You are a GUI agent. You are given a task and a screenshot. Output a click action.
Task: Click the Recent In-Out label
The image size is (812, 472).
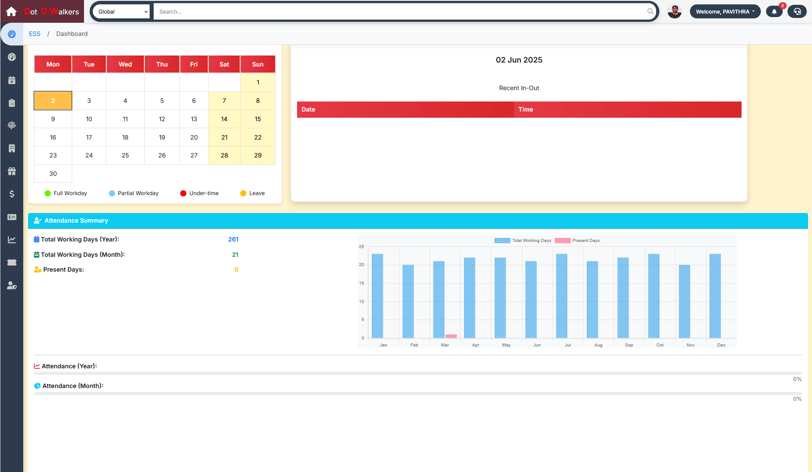[519, 88]
